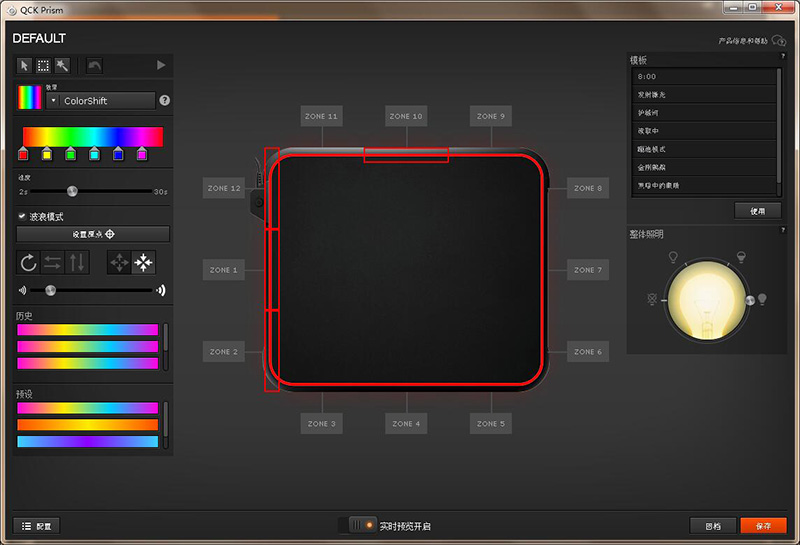This screenshot has width=800, height=545.
Task: Click the template list scrollbar
Action: [779, 126]
